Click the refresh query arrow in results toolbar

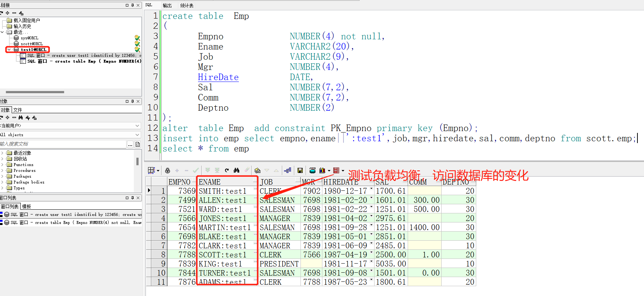point(227,170)
